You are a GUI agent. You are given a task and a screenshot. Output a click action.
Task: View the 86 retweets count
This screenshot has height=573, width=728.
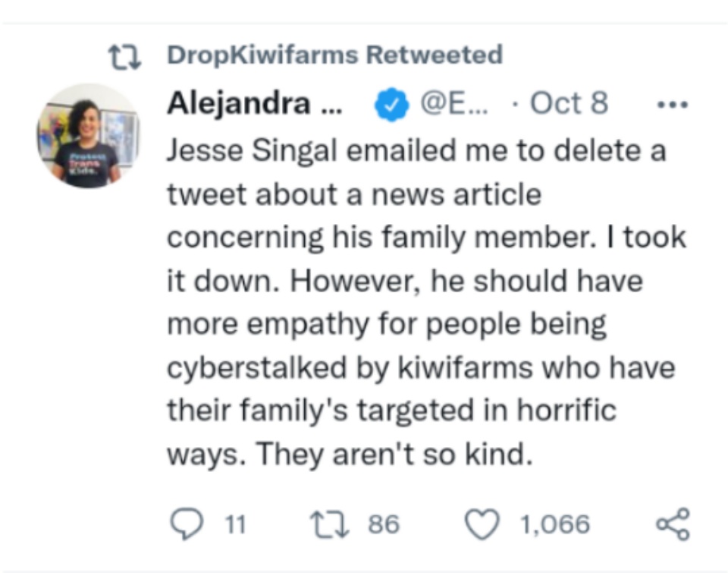(x=384, y=524)
